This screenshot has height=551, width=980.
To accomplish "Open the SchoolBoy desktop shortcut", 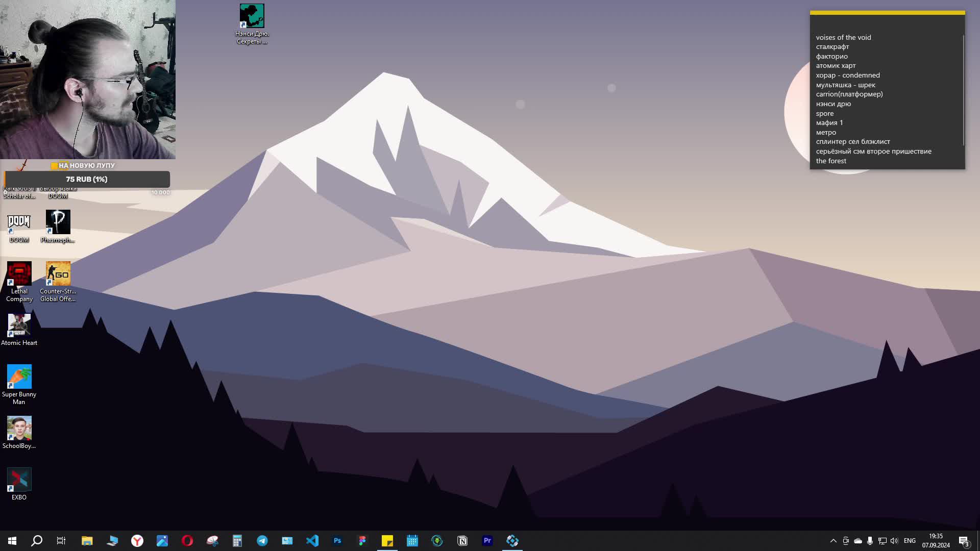I will [19, 429].
